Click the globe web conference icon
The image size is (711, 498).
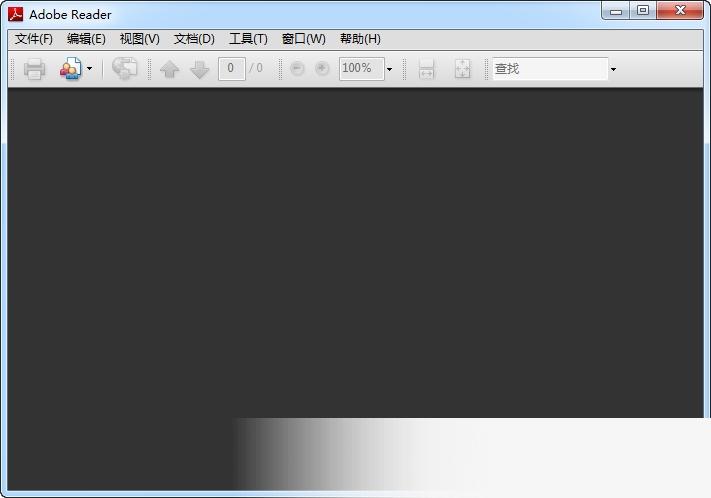point(125,68)
